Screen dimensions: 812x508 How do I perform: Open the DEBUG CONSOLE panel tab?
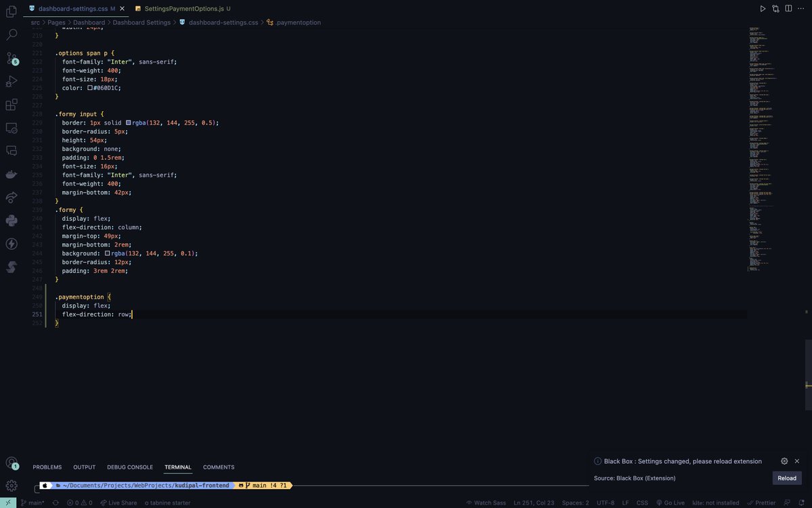pos(130,467)
